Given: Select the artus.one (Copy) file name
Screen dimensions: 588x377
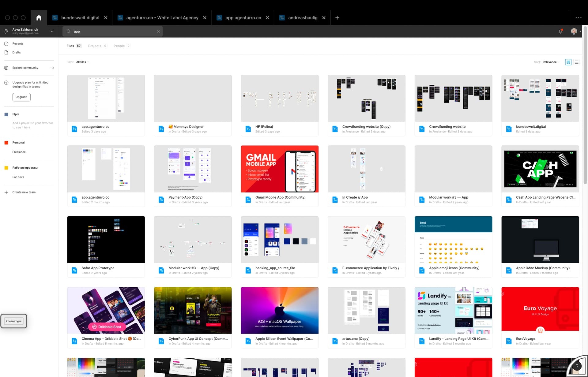Looking at the screenshot, I should (356, 339).
